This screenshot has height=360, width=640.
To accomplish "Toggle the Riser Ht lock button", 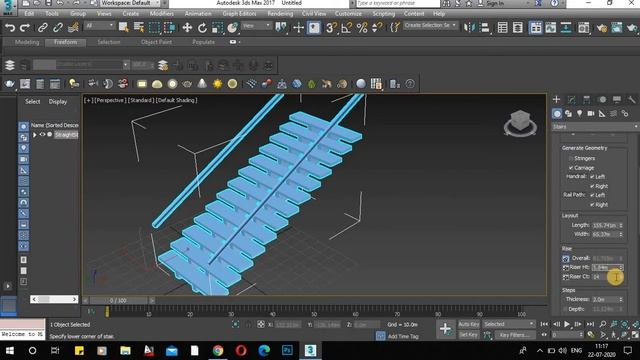I will (x=566, y=268).
